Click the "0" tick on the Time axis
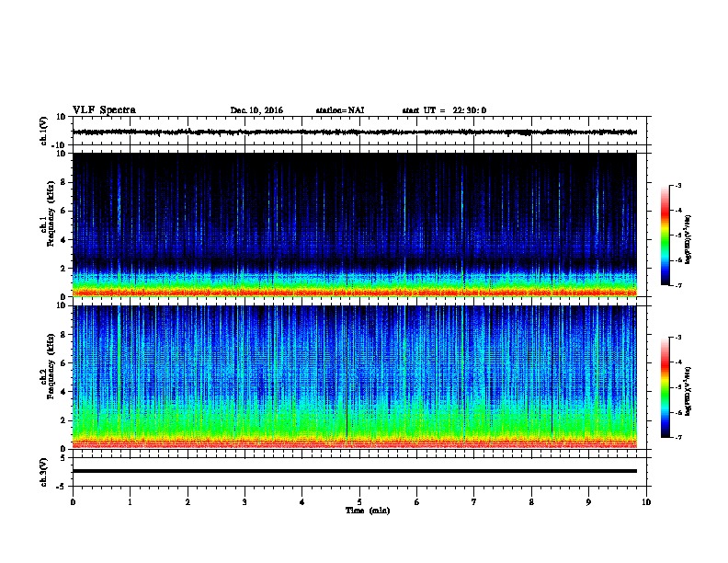The height and width of the screenshot is (563, 728). coord(73,502)
